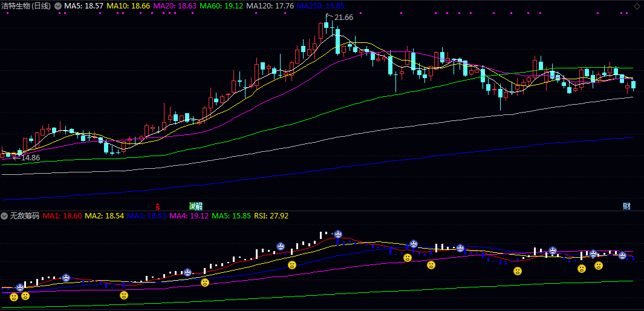
Task: Select the yellow MA2: 18.54 label
Action: (x=105, y=216)
